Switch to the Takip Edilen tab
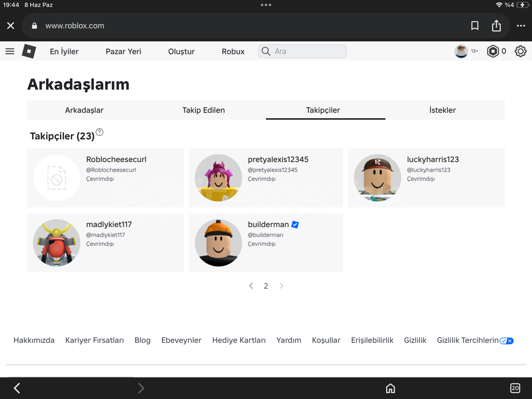Image resolution: width=532 pixels, height=399 pixels. 204,110
